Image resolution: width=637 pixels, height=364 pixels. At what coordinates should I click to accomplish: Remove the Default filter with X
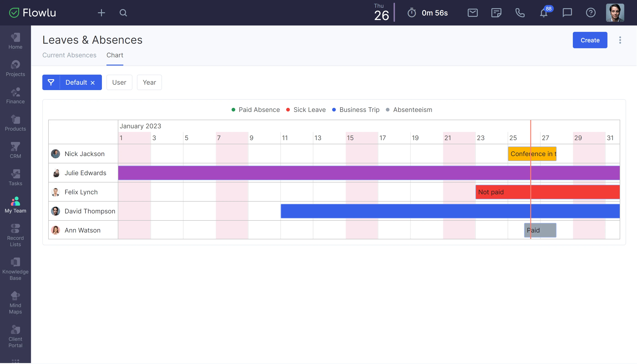point(93,83)
